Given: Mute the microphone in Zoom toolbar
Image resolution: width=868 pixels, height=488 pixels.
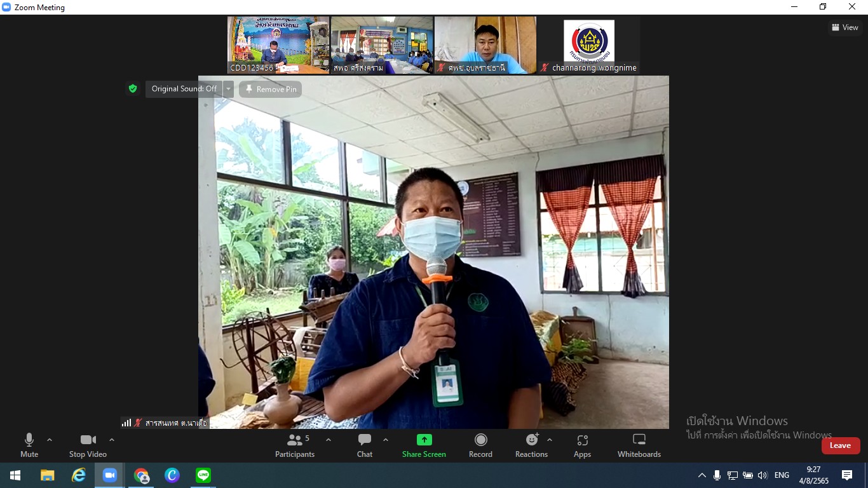Looking at the screenshot, I should tap(29, 445).
